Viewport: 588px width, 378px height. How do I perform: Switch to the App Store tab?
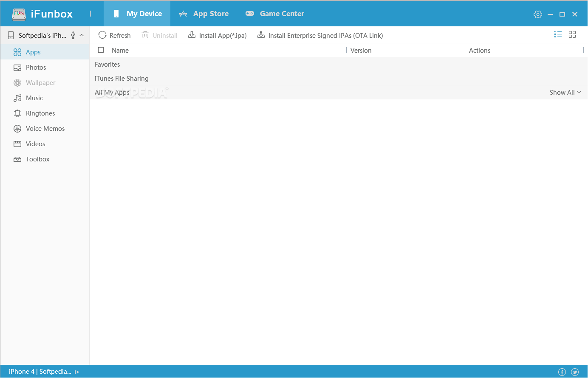(204, 14)
